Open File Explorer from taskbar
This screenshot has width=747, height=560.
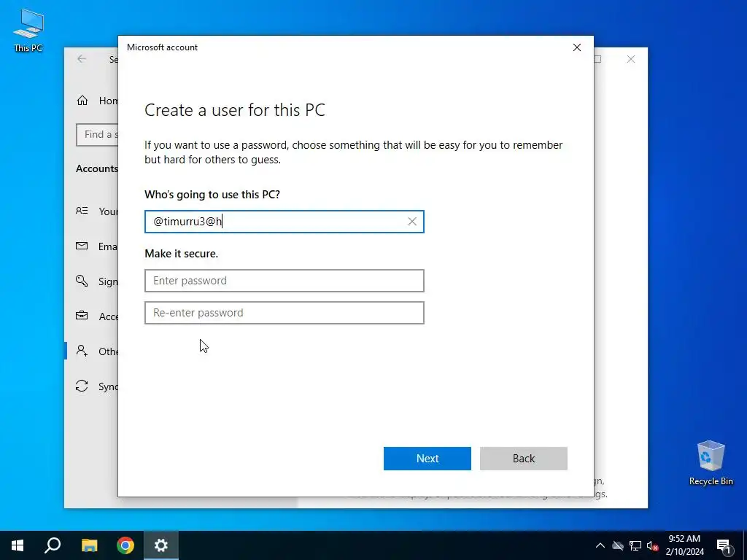[89, 545]
